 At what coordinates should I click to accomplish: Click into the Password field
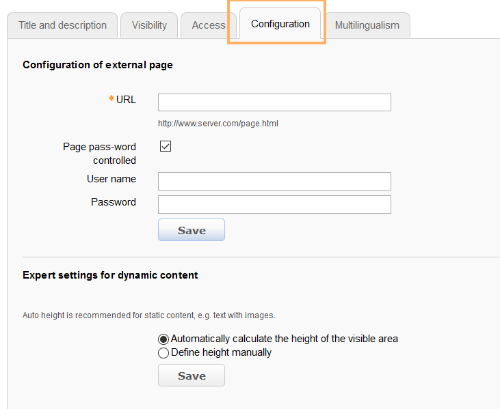pyautogui.click(x=274, y=204)
